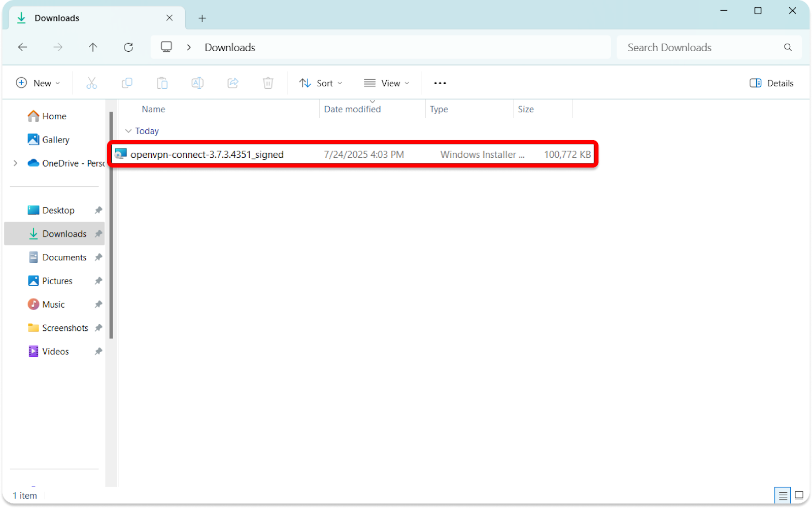This screenshot has width=812, height=508.
Task: Collapse the Today group
Action: [x=128, y=131]
